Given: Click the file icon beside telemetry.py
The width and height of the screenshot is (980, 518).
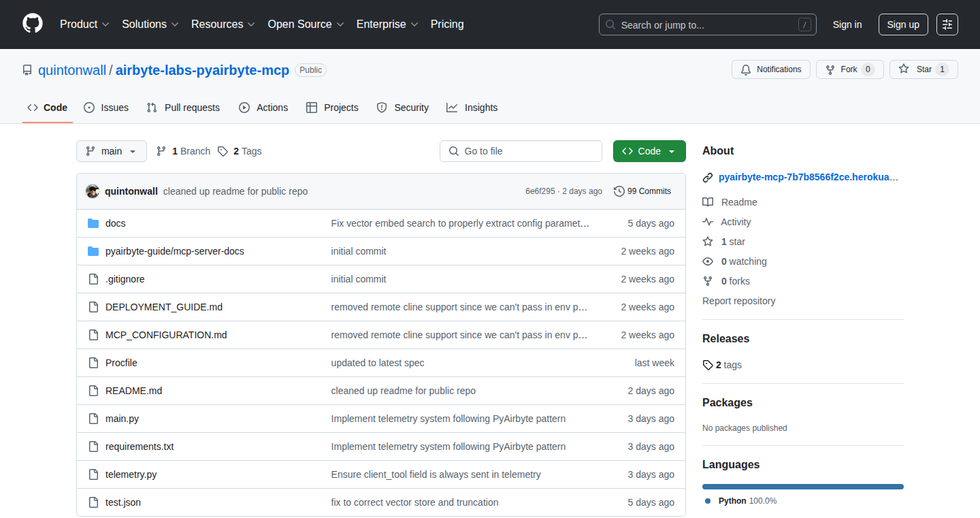Looking at the screenshot, I should 93,474.
